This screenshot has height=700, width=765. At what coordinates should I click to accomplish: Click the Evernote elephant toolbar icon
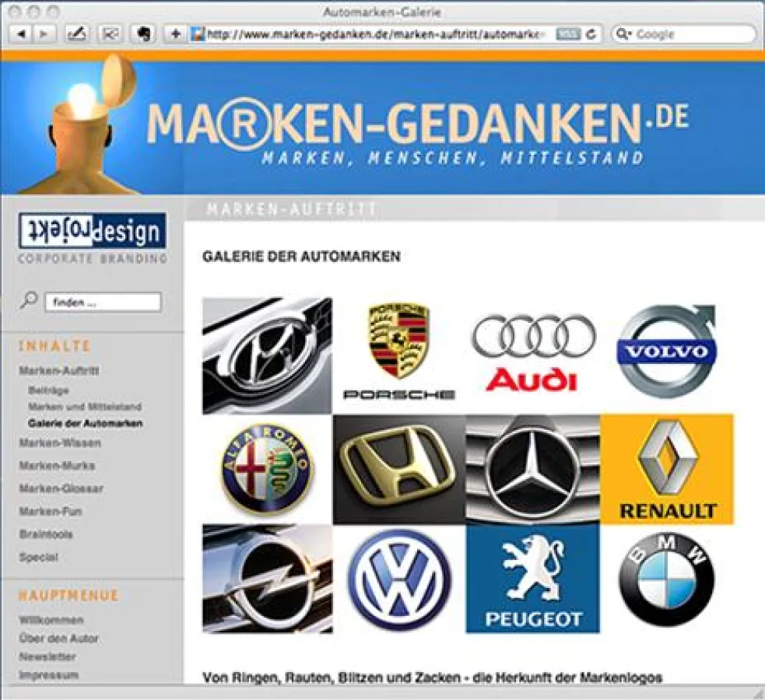[142, 34]
